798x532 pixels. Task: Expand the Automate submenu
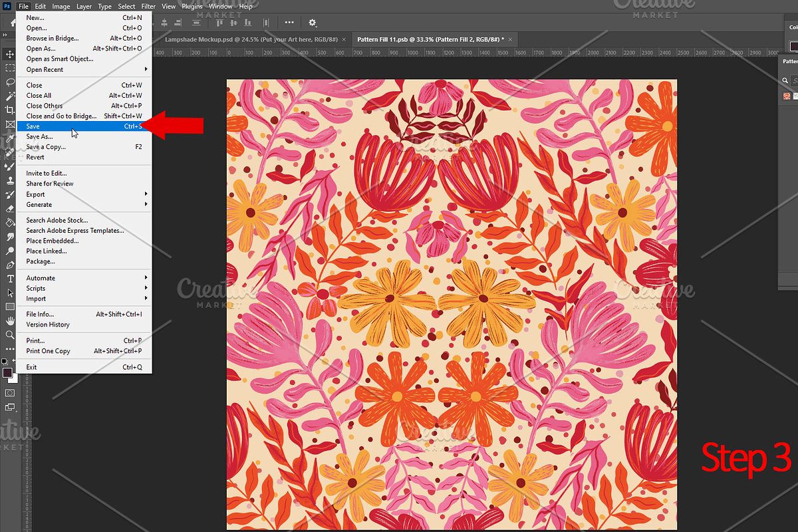click(84, 278)
